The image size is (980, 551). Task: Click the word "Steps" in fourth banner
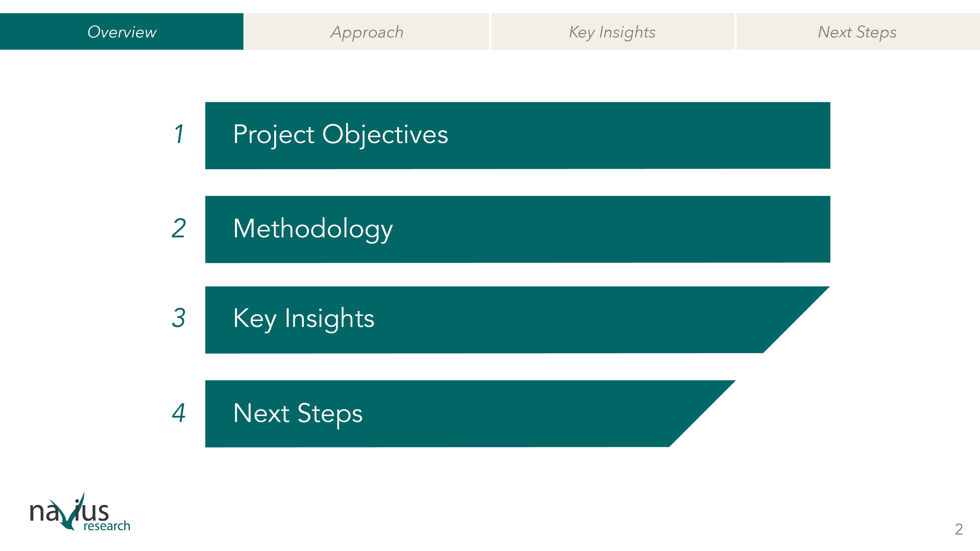(x=330, y=413)
